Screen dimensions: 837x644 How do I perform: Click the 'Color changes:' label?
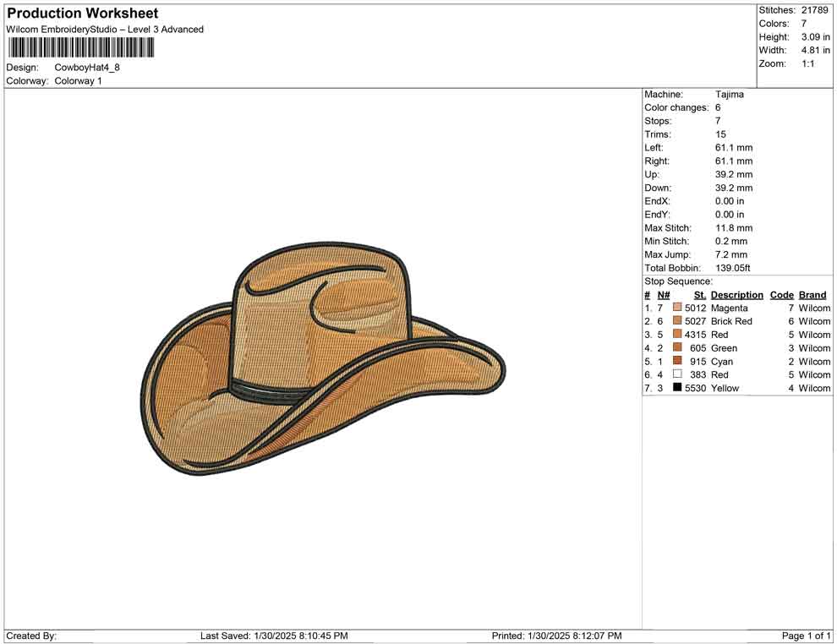click(676, 108)
